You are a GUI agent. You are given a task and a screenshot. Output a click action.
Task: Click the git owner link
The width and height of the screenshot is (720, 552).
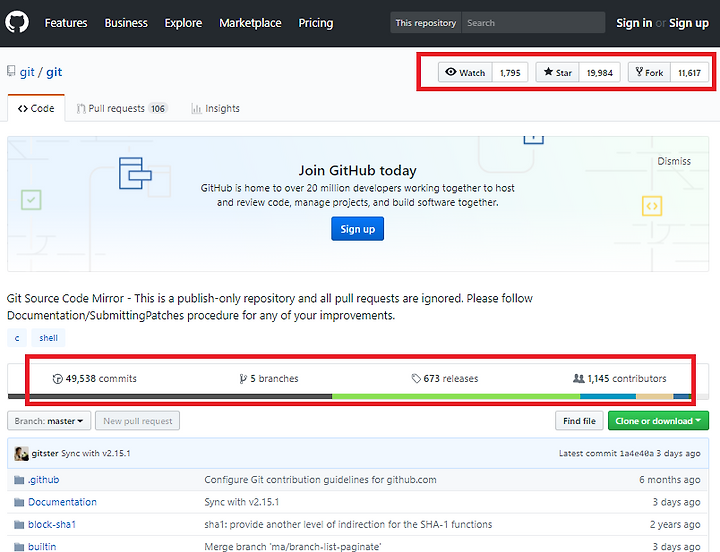pos(27,72)
